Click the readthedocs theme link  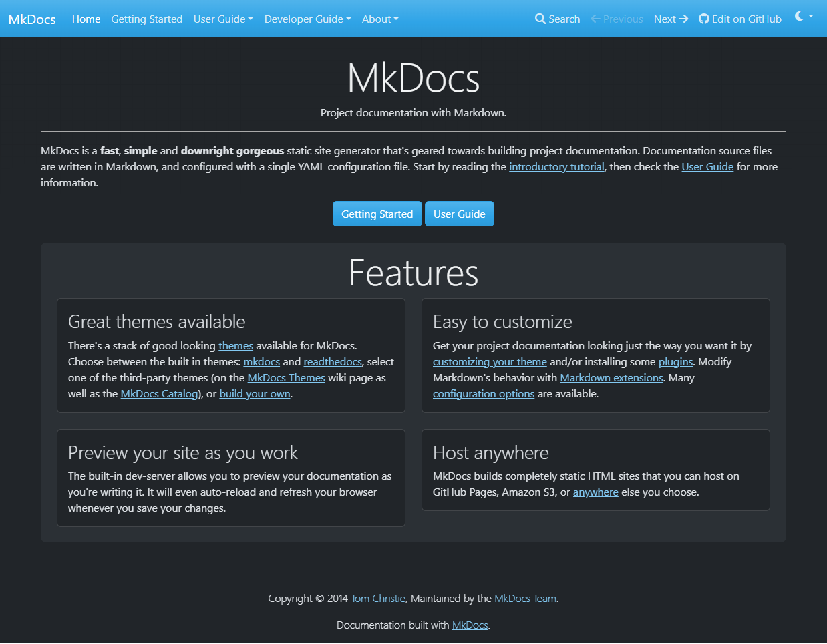(332, 361)
